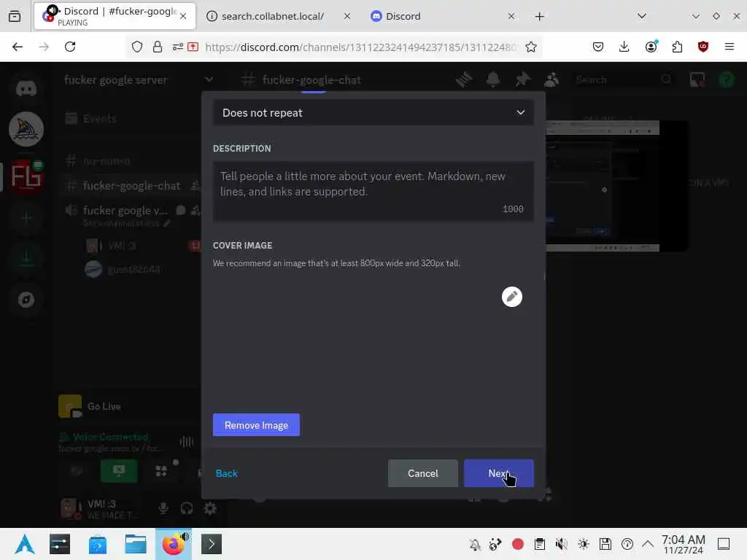Bookmark this page star icon
The height and width of the screenshot is (560, 747).
coord(531,47)
